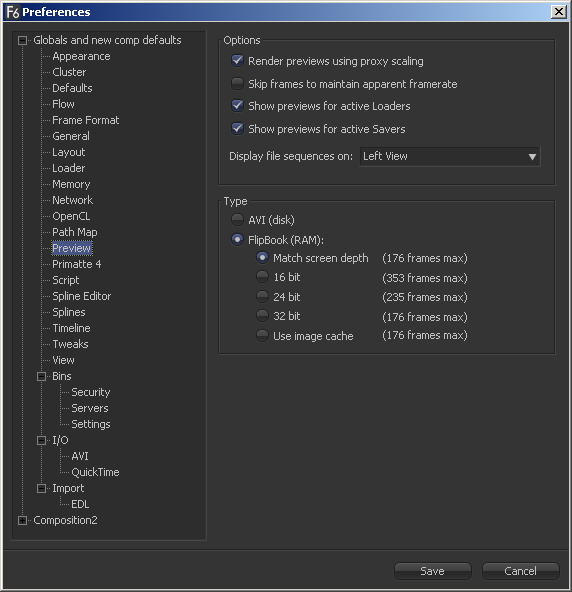The width and height of the screenshot is (572, 592).
Task: Go to Frame Format settings
Action: click(86, 120)
